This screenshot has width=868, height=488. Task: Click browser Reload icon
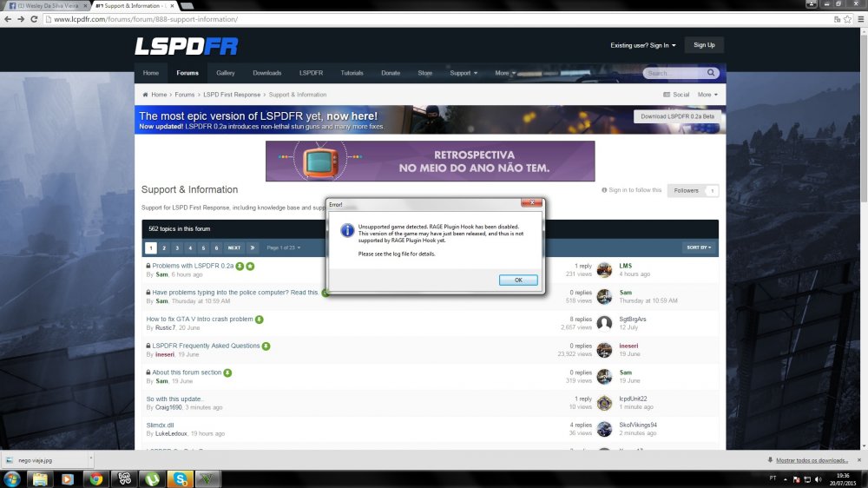(x=34, y=19)
